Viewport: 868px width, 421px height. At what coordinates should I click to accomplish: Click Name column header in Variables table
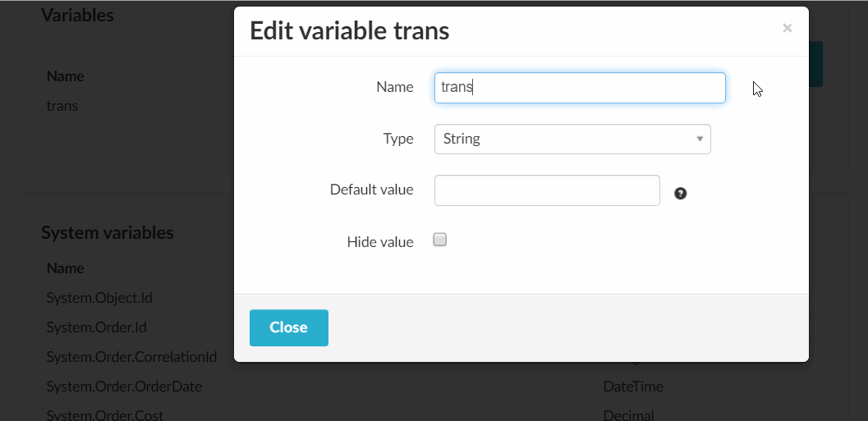point(65,76)
